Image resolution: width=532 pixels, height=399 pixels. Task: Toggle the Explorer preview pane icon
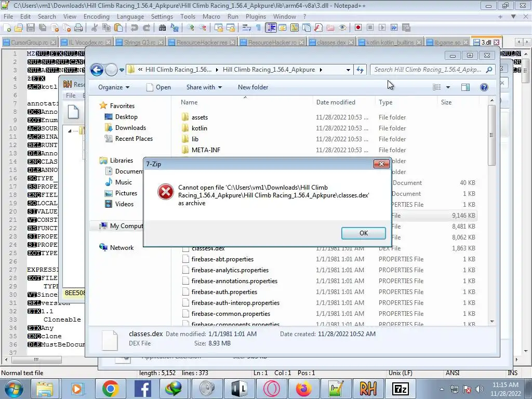465,87
